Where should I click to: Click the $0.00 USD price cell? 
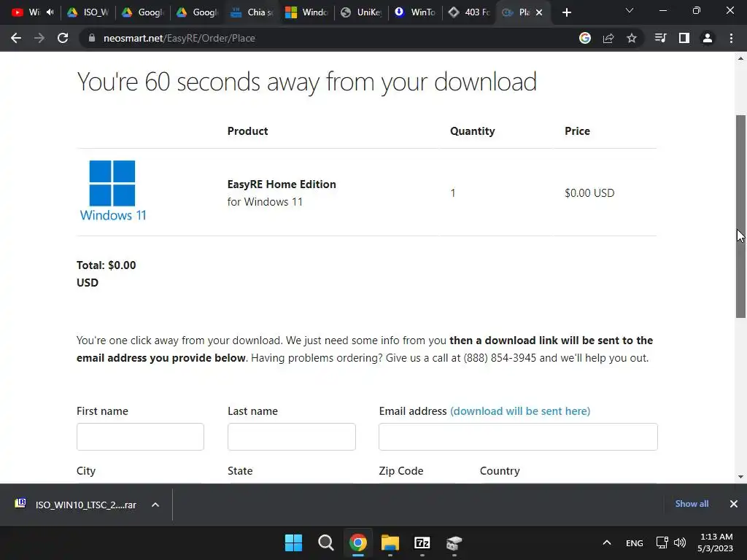[x=589, y=192]
